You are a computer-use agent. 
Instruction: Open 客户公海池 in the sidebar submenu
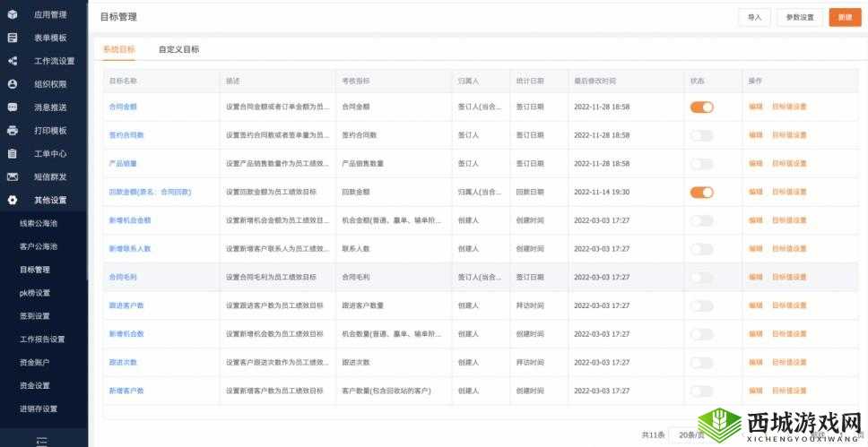tap(39, 246)
